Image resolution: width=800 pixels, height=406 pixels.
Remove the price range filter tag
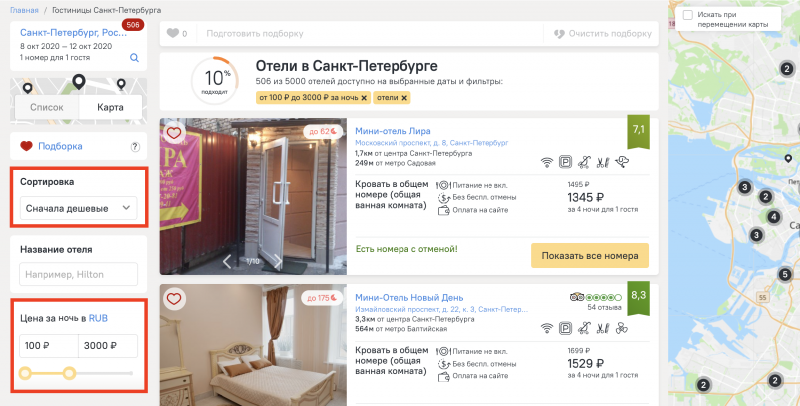(x=364, y=98)
